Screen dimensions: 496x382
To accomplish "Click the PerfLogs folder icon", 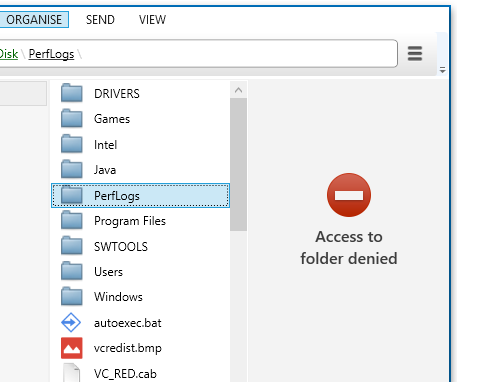I will [x=72, y=195].
